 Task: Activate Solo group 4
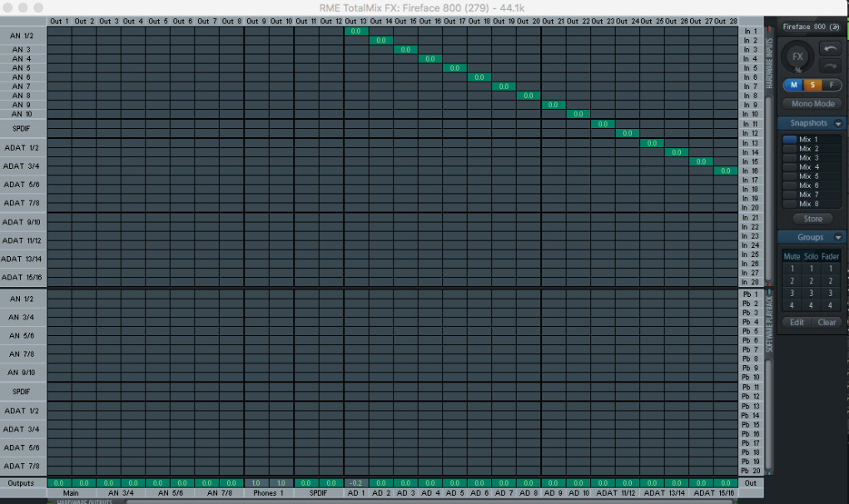pos(811,305)
